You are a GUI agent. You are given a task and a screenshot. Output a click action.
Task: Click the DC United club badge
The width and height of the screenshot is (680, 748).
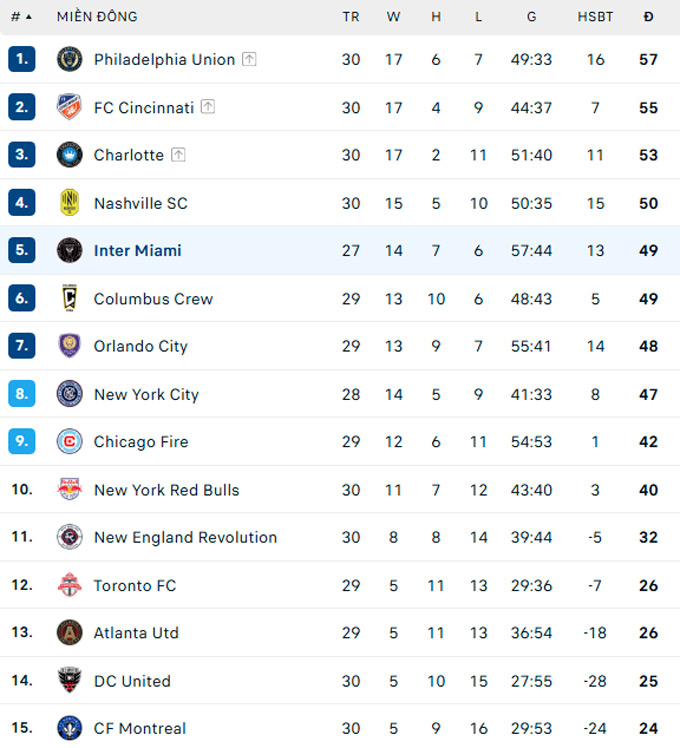click(x=69, y=681)
